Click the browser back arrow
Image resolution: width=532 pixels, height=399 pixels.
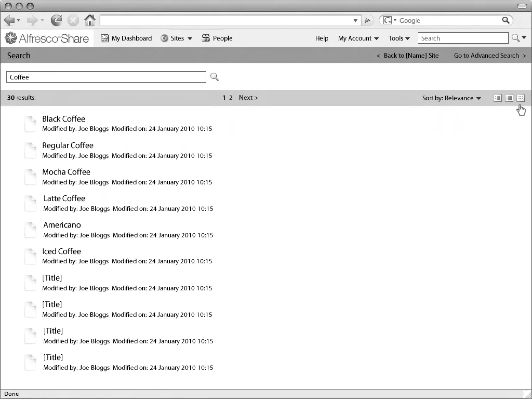click(9, 20)
